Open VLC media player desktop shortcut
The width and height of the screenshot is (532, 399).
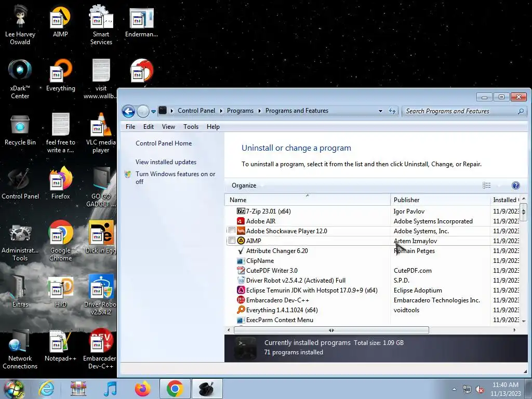pos(101,133)
